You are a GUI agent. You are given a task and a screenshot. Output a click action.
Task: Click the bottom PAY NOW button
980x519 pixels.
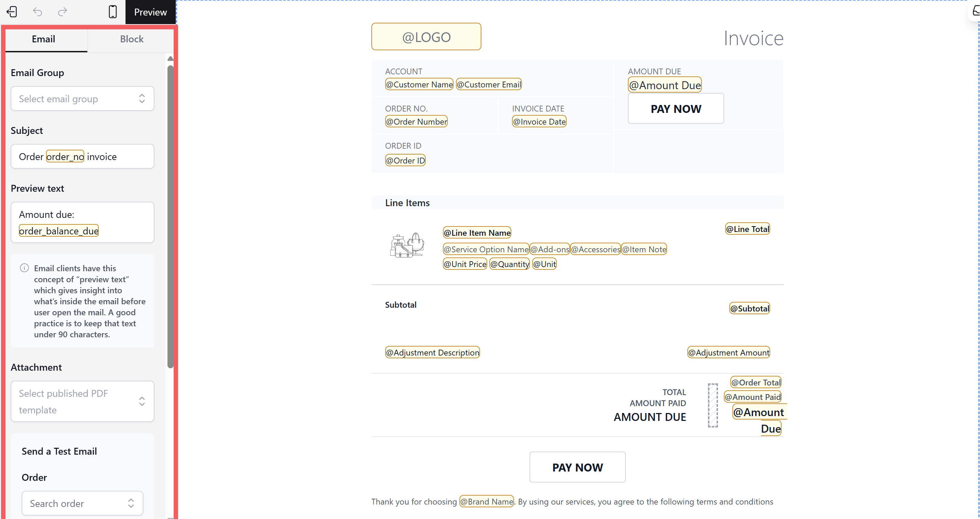[x=577, y=467]
